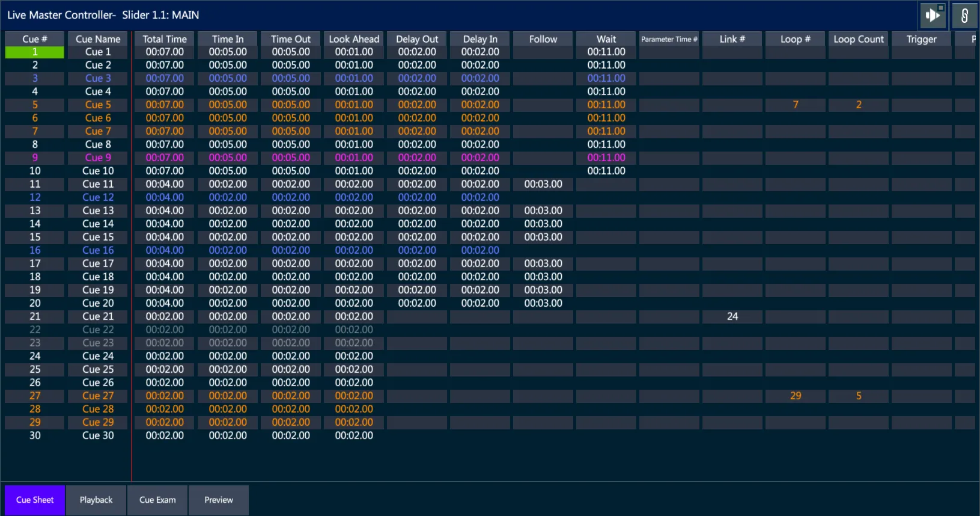Click the Cue Name column header
980x516 pixels.
click(98, 38)
